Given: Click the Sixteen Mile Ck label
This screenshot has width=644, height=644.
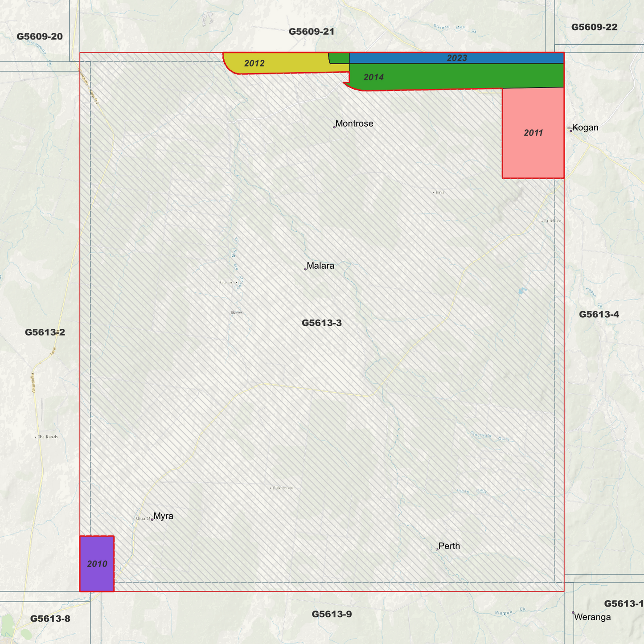Looking at the screenshot, I should tap(455, 28).
